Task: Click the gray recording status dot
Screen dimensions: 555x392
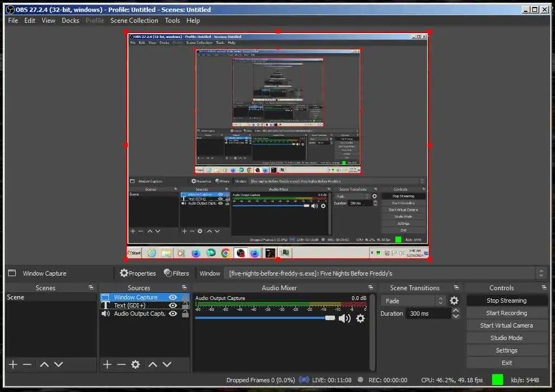Action: [x=360, y=380]
